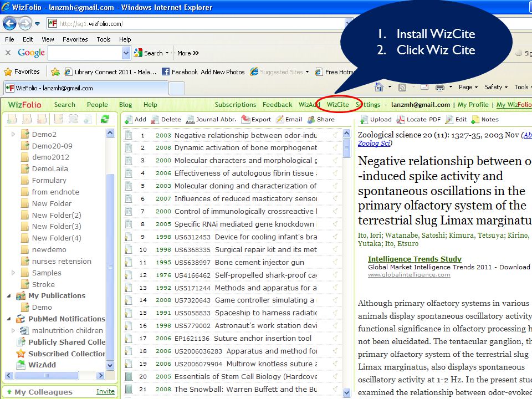The image size is (532, 399).
Task: Expand Google toolbar More options
Action: (188, 53)
